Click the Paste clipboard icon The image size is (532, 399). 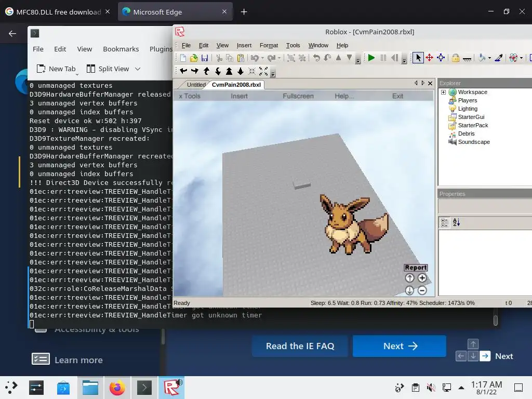[241, 58]
